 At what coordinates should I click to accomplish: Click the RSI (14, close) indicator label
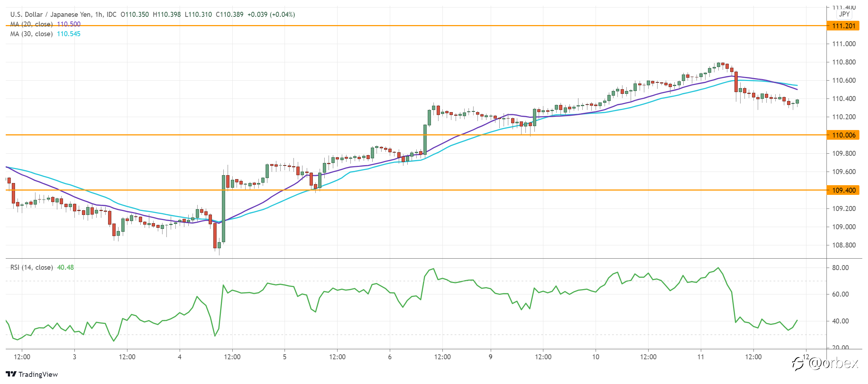[31, 267]
